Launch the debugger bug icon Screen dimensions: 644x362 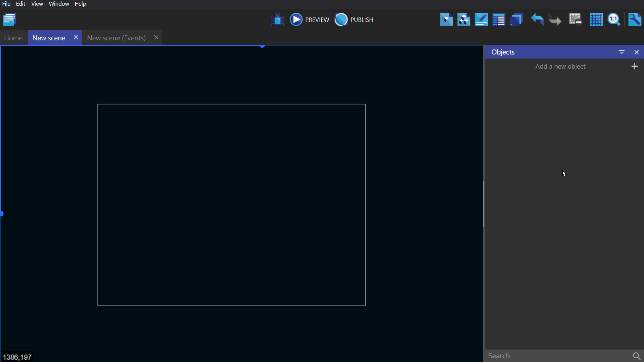coord(278,20)
